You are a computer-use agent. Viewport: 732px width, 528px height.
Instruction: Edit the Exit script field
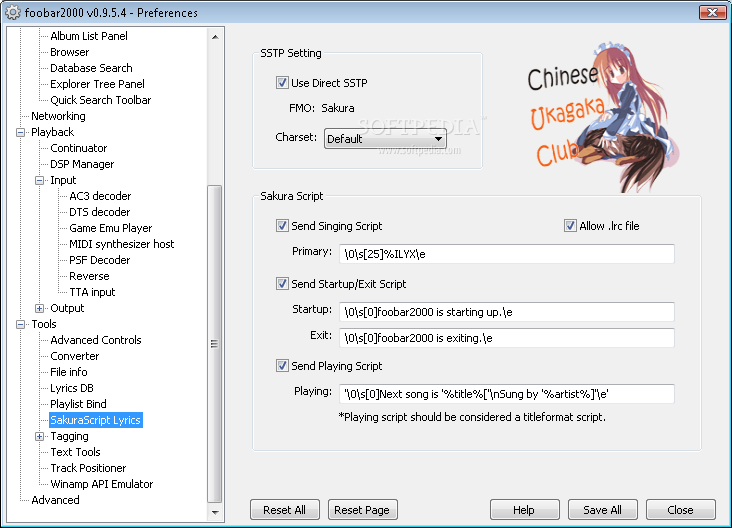(507, 338)
